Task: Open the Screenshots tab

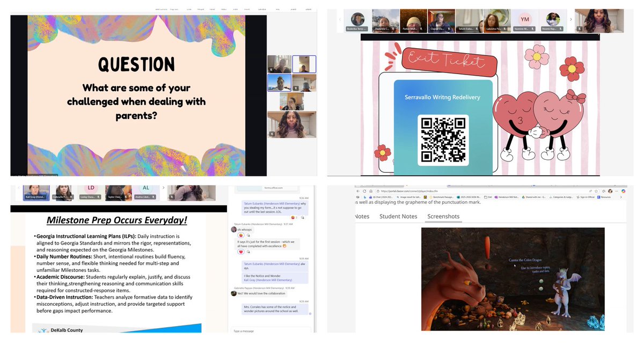Action: pos(443,216)
